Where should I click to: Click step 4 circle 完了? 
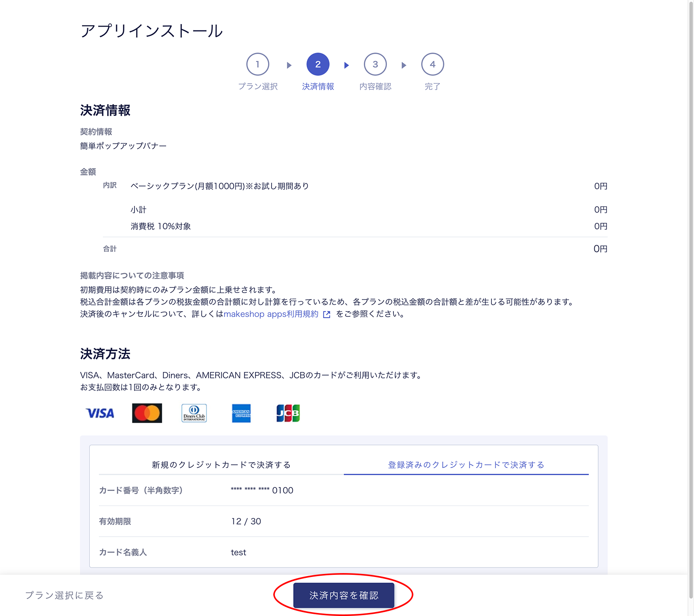[432, 65]
